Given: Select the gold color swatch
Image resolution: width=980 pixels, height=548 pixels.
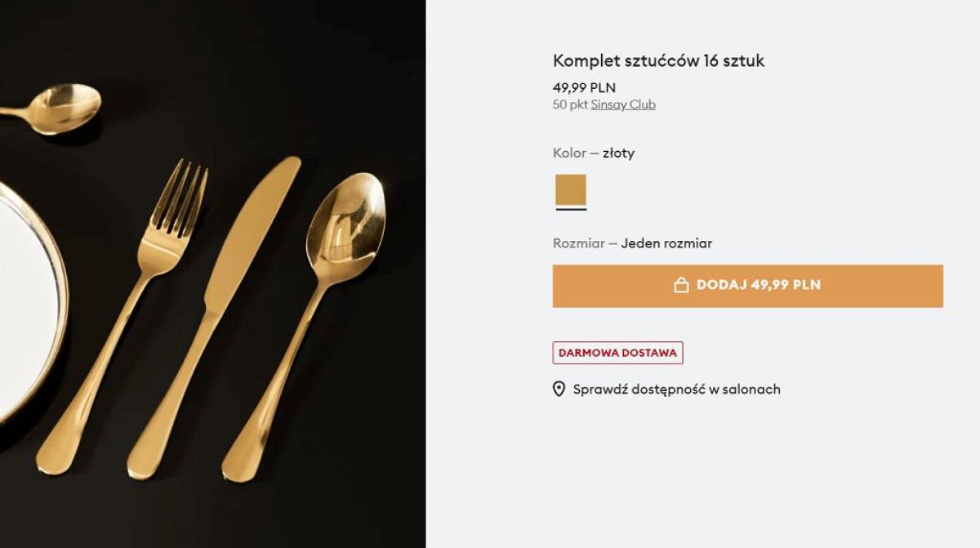Looking at the screenshot, I should (571, 189).
